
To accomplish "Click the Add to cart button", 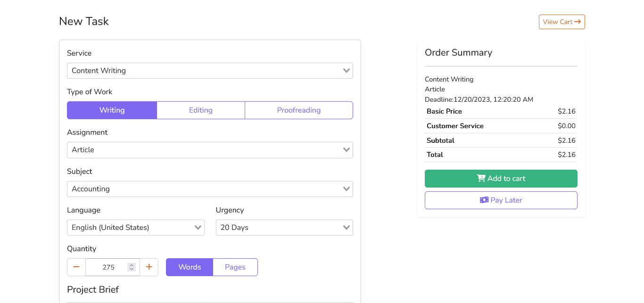I will tap(501, 179).
